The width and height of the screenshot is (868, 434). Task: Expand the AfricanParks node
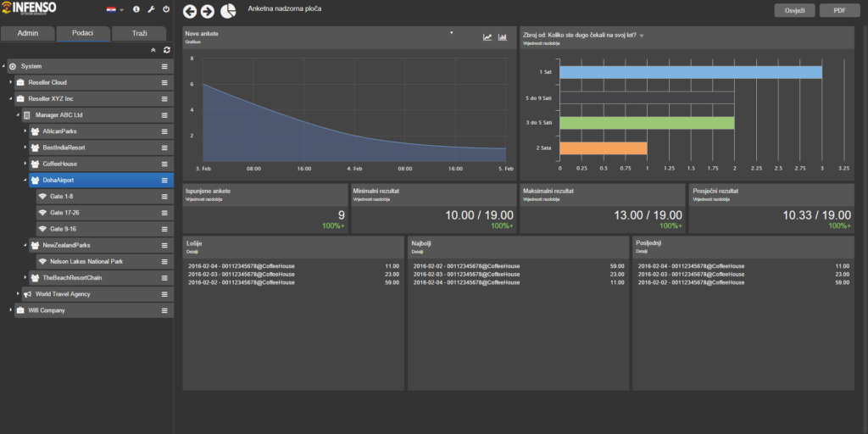coord(25,131)
